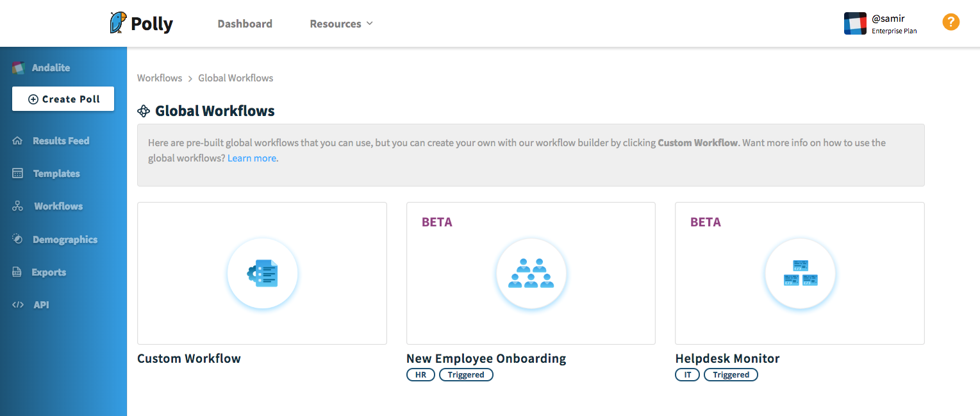Screen dimensions: 980x416
Task: Click the Exports file icon
Action: 17,272
